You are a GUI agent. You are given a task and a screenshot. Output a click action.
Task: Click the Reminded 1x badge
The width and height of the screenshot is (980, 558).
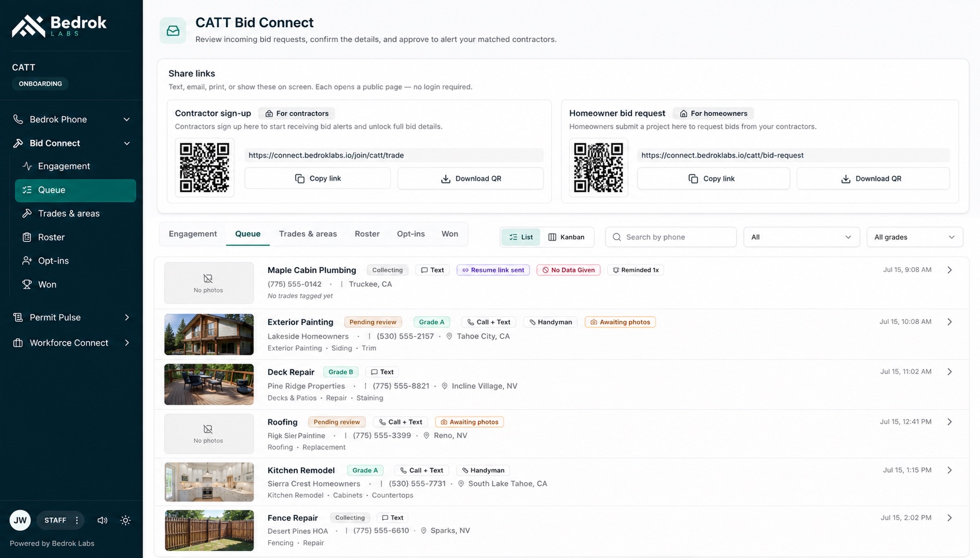click(x=635, y=270)
